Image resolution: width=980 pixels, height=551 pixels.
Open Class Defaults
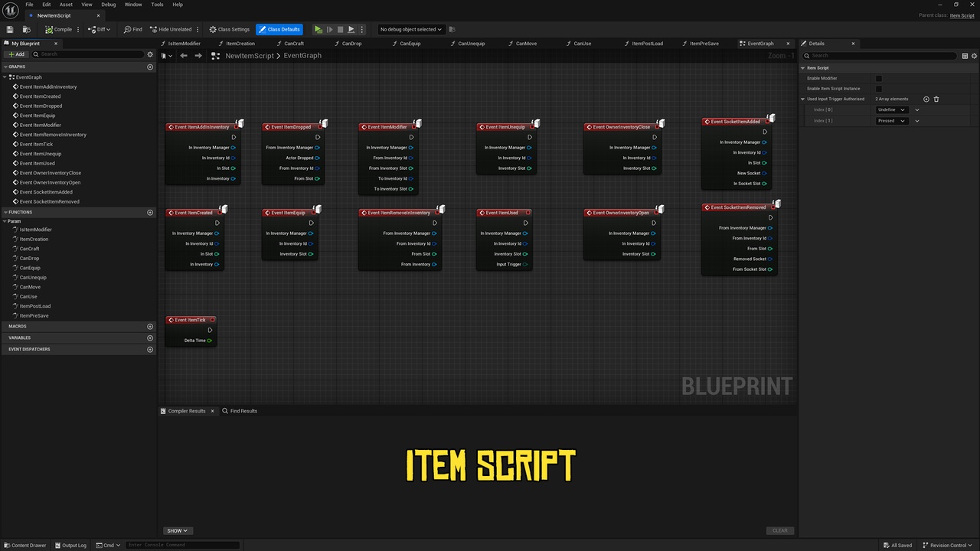coord(279,29)
